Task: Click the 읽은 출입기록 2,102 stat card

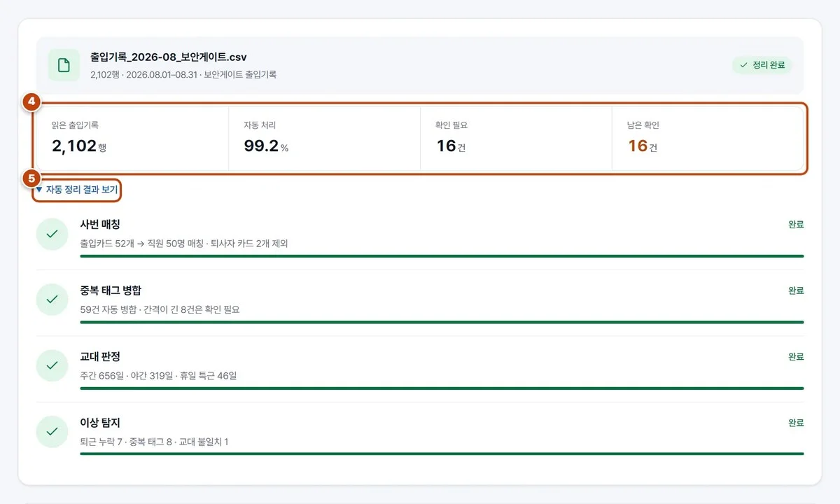Action: click(x=132, y=138)
